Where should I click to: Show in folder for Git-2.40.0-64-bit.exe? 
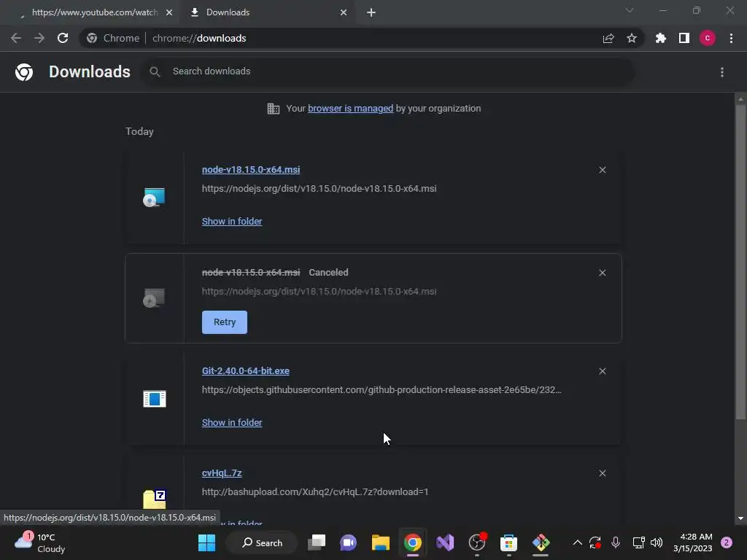pyautogui.click(x=232, y=423)
